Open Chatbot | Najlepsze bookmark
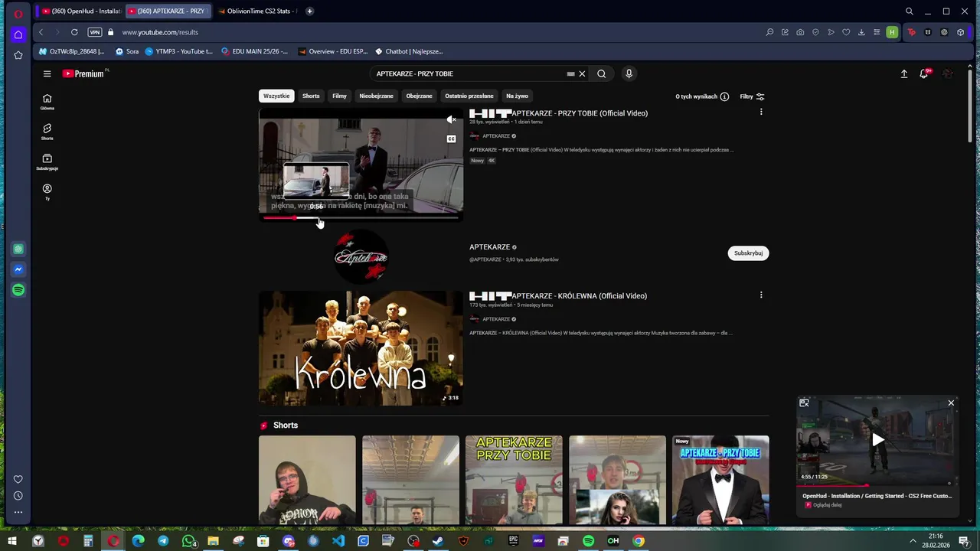 tap(409, 51)
